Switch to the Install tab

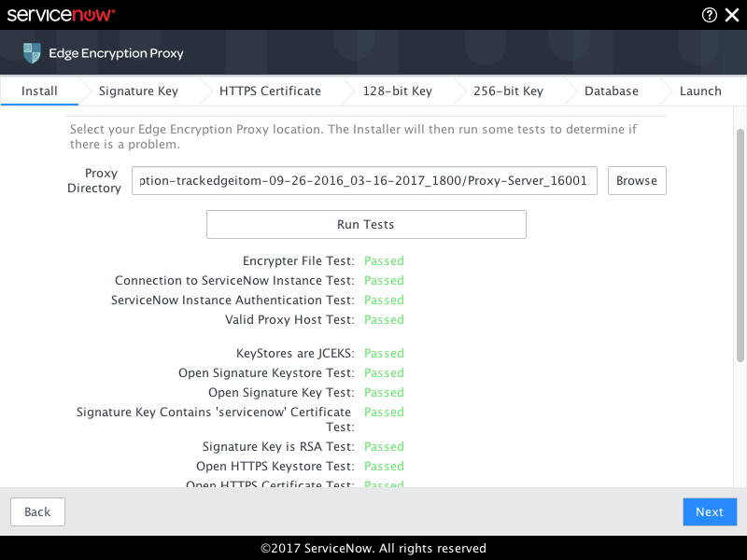39,91
